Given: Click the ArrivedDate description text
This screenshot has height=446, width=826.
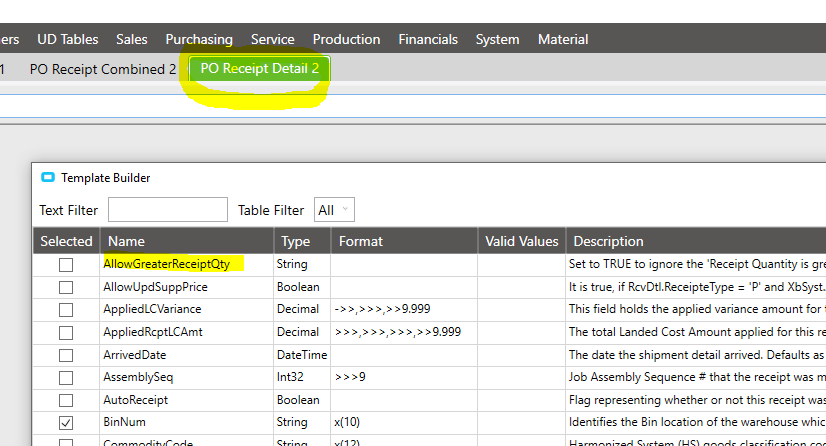Looking at the screenshot, I should tap(697, 355).
